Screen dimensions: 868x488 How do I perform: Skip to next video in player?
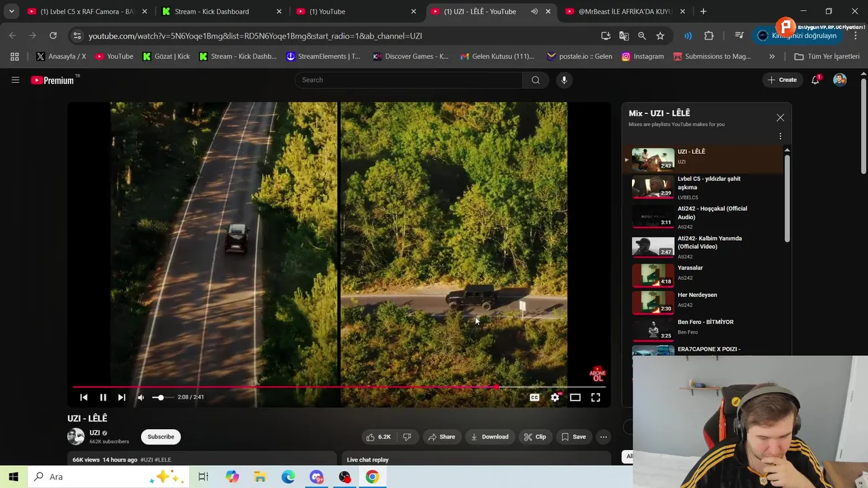[x=121, y=397]
